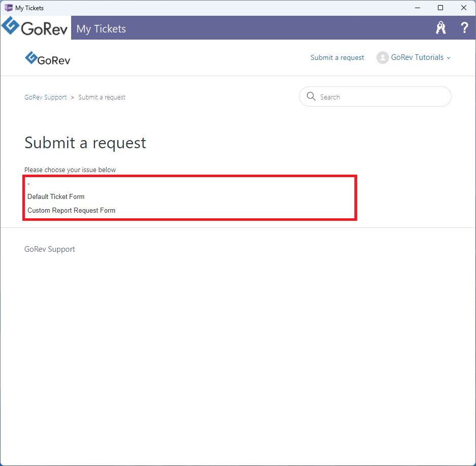The width and height of the screenshot is (476, 466).
Task: Click the My Tickets header title
Action: coord(101,29)
